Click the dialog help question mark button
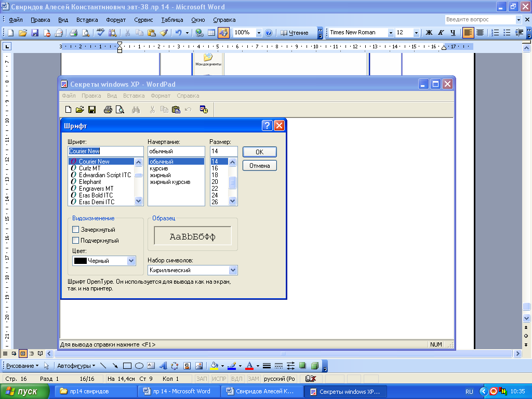This screenshot has width=532, height=399. tap(267, 126)
